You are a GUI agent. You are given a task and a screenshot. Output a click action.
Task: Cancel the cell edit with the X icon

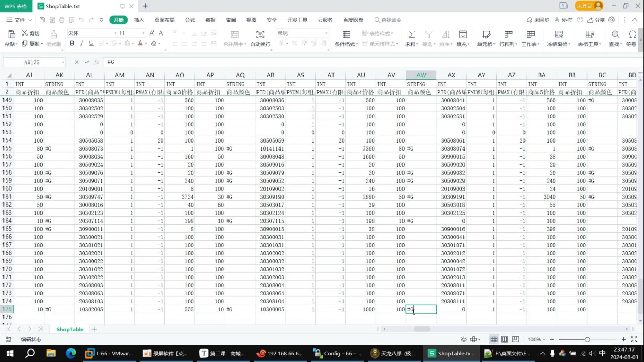[77, 62]
